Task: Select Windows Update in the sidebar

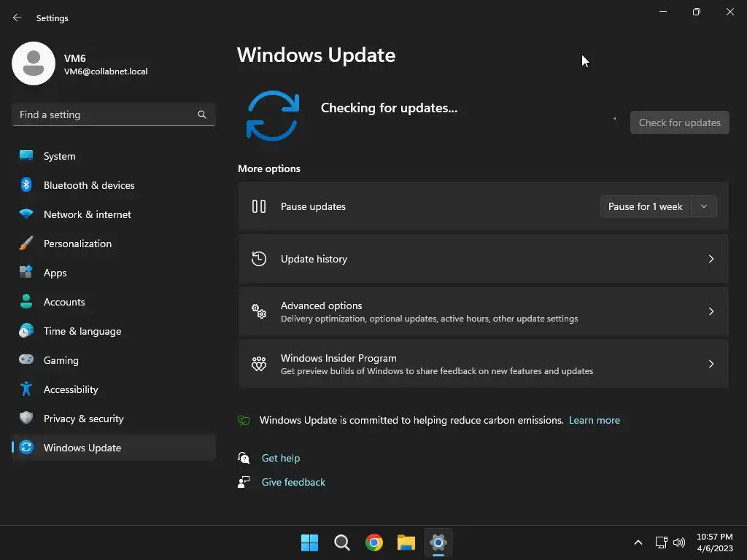Action: [x=113, y=448]
